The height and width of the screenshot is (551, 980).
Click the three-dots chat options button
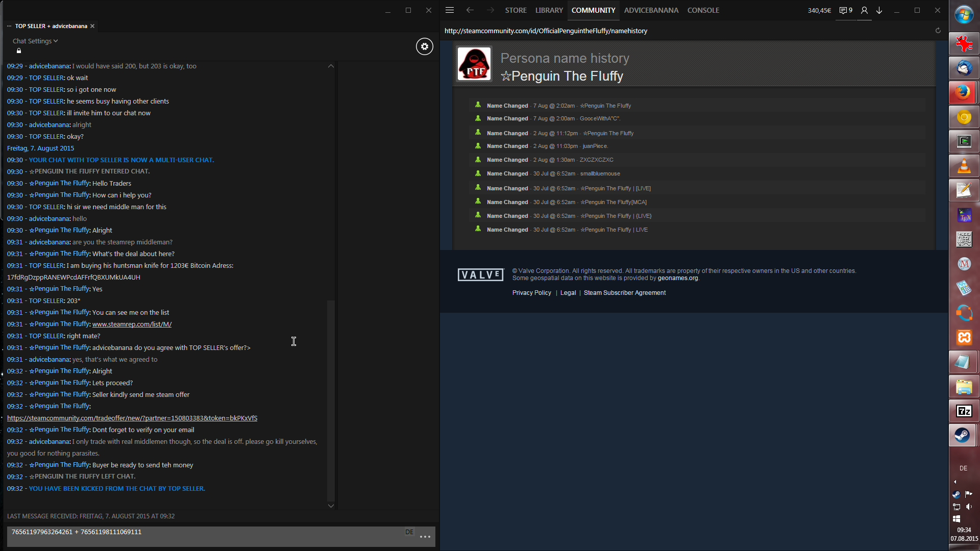coord(425,537)
